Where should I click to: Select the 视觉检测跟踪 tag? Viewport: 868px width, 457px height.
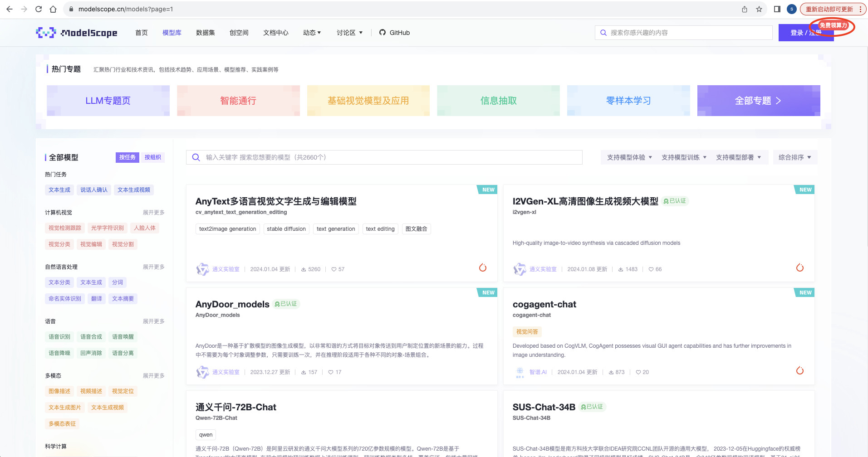coord(65,228)
